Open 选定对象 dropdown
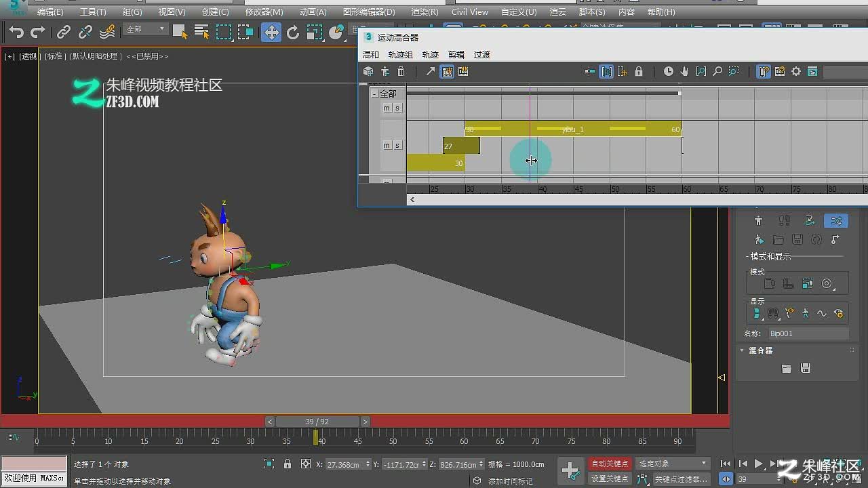Image resolution: width=868 pixels, height=488 pixels. pos(672,464)
